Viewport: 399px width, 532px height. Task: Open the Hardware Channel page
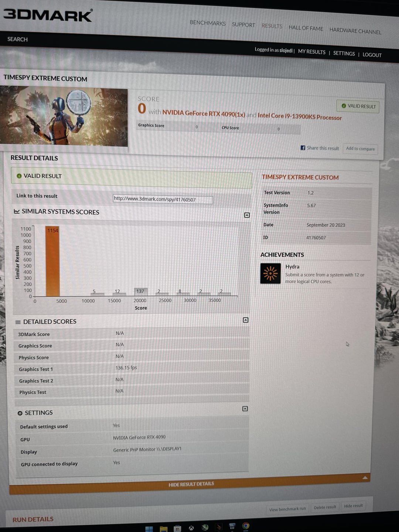[x=355, y=31]
